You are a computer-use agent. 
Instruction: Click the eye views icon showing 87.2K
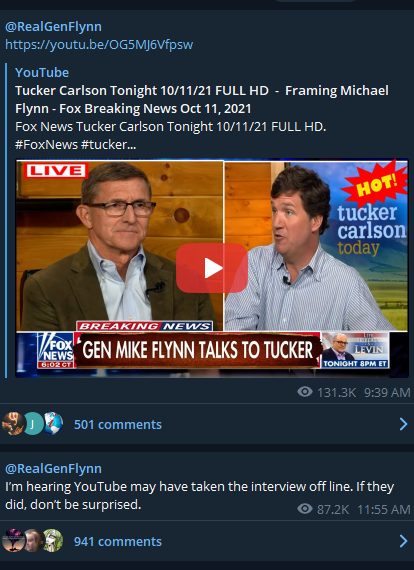pos(305,509)
